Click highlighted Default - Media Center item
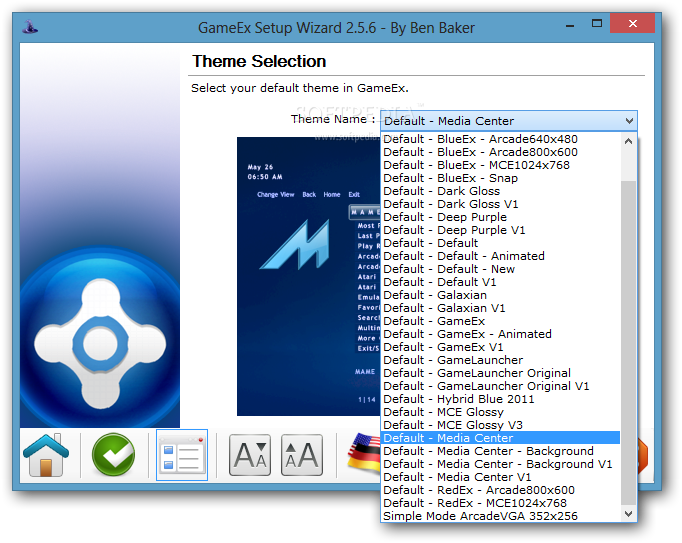This screenshot has width=682, height=543. click(x=500, y=438)
